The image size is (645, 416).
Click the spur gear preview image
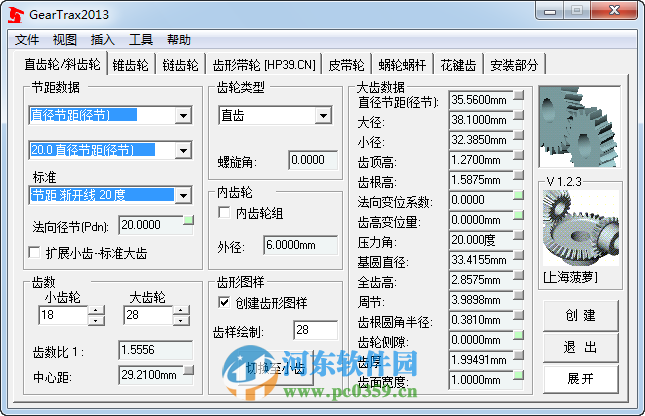point(579,127)
